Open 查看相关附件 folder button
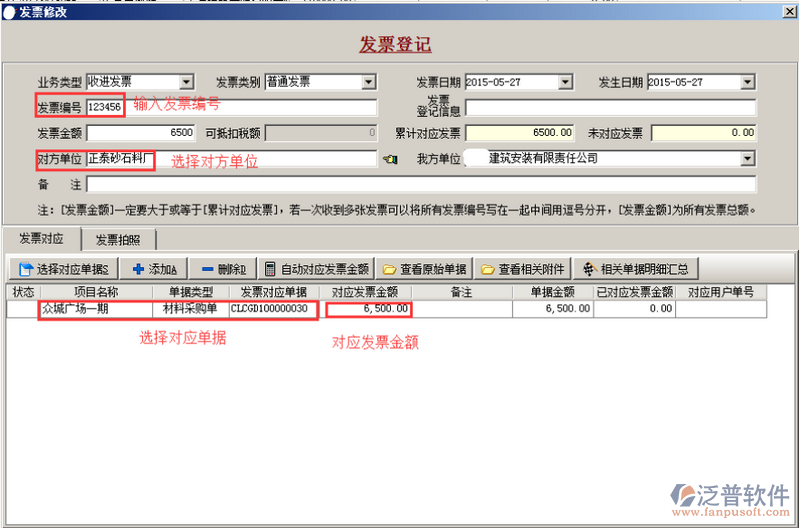 [x=523, y=269]
